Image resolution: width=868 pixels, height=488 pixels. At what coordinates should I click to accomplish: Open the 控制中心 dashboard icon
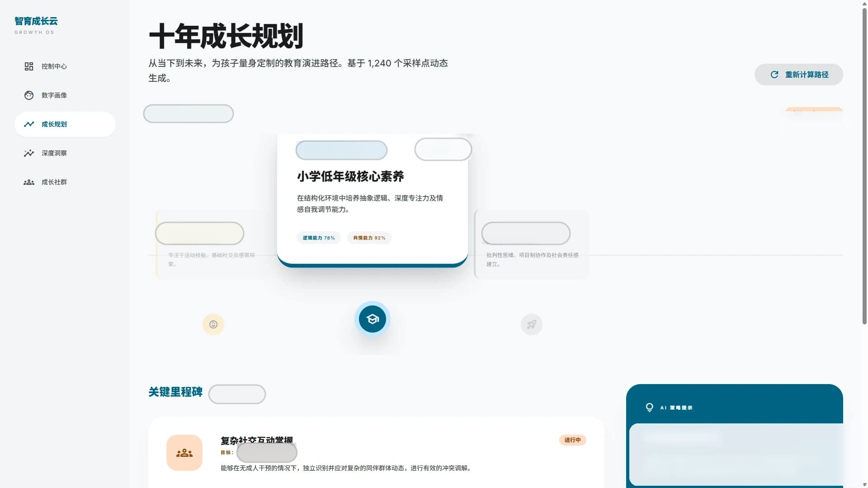click(x=29, y=66)
